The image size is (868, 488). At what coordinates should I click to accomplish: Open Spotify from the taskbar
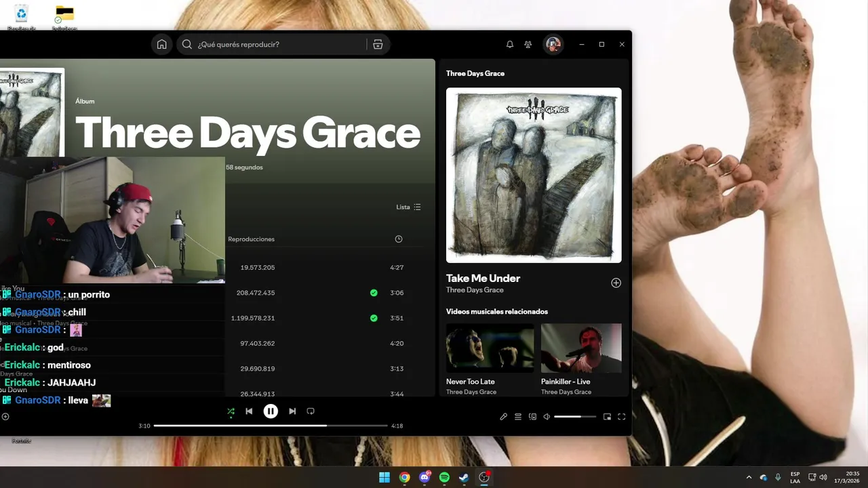(444, 477)
